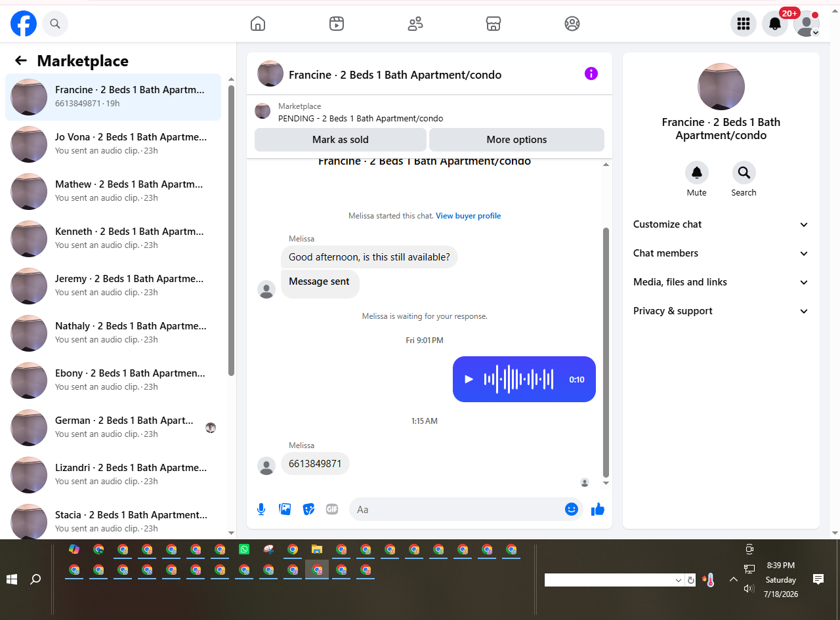840x620 pixels.
Task: Click the chat messages scrollbar
Action: point(606,352)
